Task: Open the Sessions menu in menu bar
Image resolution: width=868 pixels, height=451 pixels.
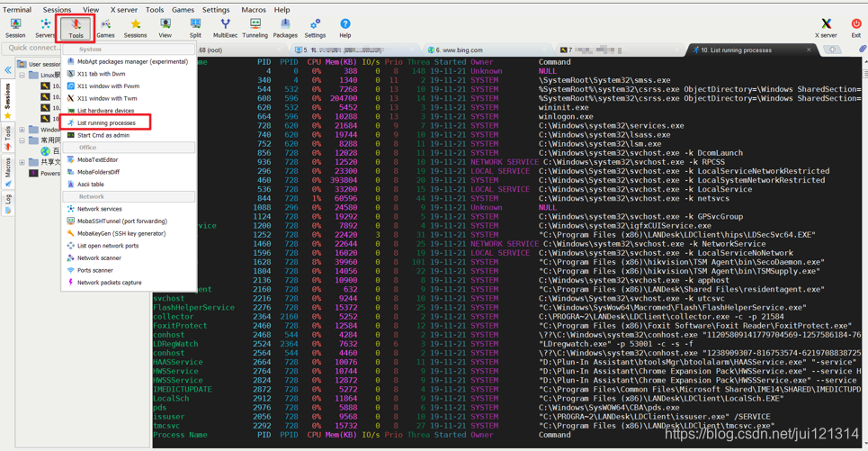Action: pyautogui.click(x=57, y=9)
